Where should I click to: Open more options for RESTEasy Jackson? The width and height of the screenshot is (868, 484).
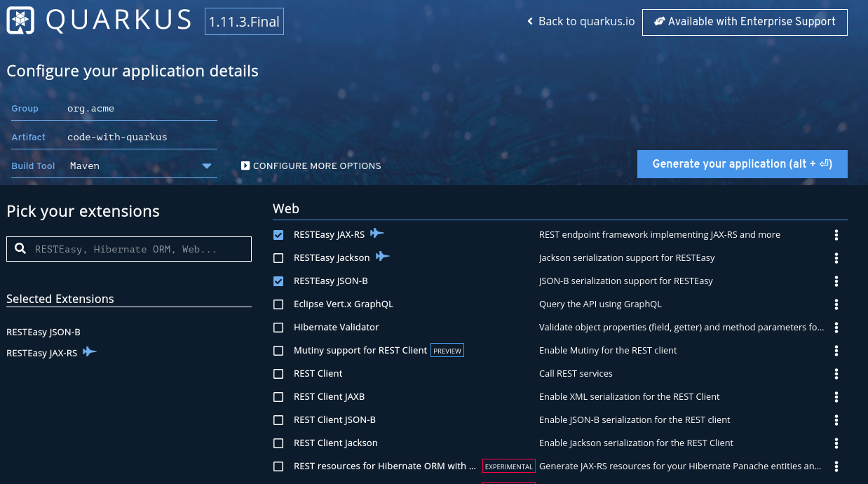pos(836,258)
